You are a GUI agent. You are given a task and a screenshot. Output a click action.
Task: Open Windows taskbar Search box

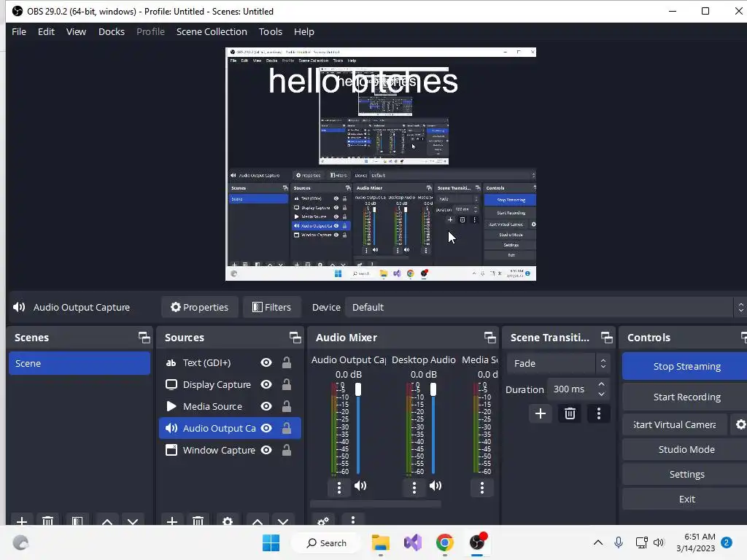(326, 542)
